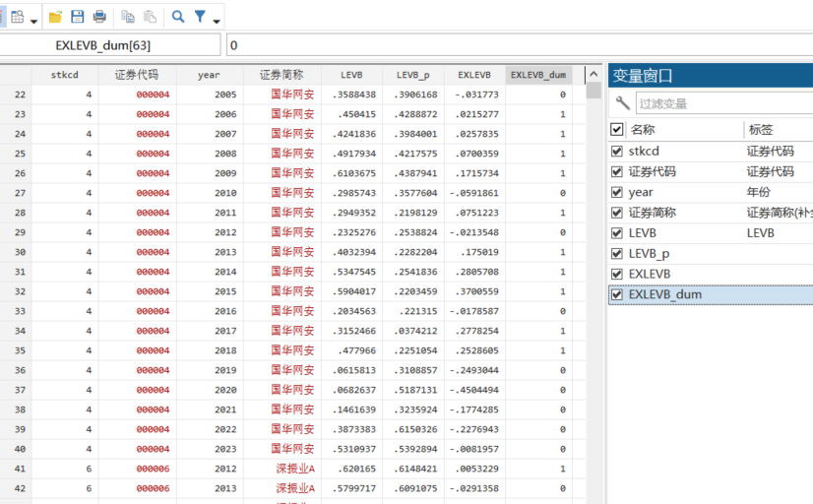Viewport: 813px width, 504px height.
Task: Click the Copy icon in toolbar
Action: (128, 17)
